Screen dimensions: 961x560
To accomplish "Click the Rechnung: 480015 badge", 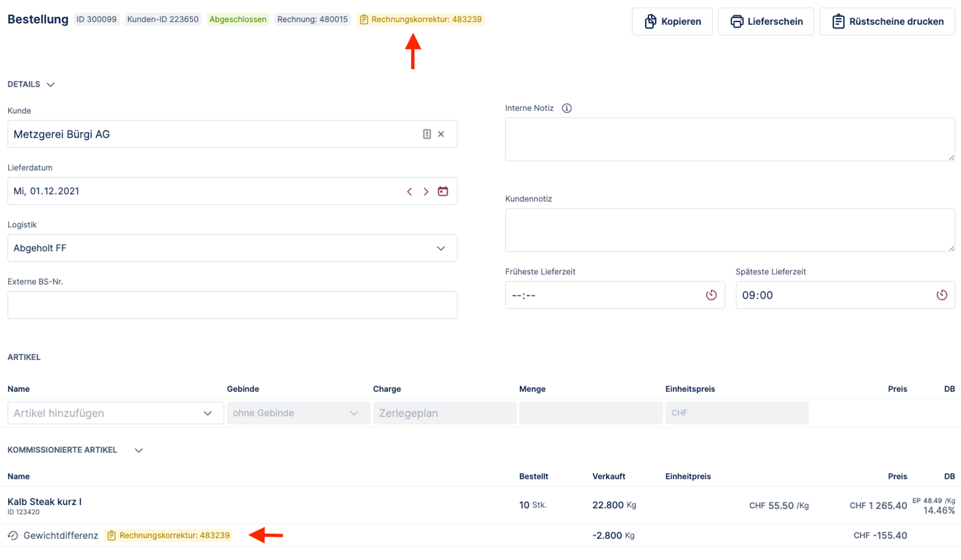I will point(312,19).
